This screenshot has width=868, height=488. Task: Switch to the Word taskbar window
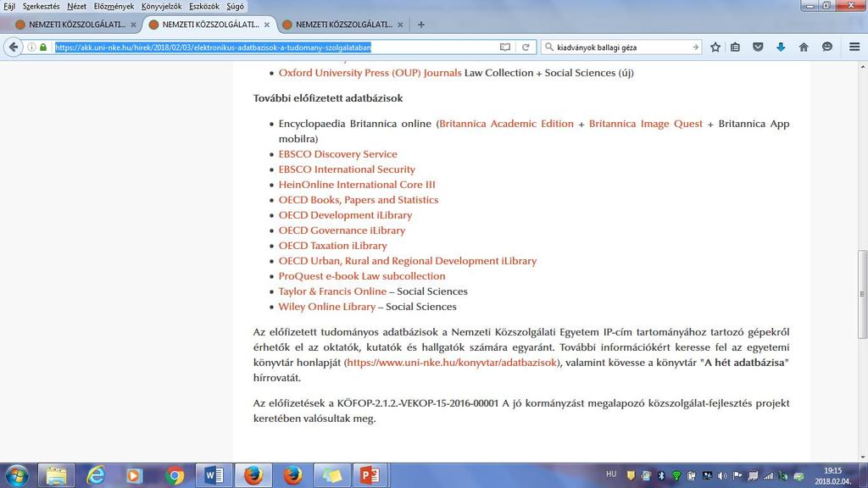point(214,475)
